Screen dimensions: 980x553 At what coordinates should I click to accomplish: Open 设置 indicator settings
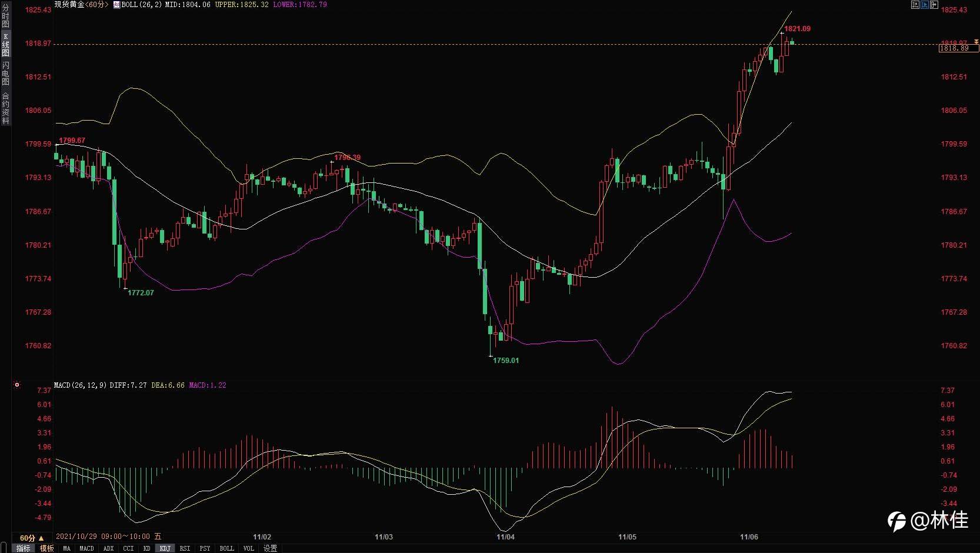pyautogui.click(x=270, y=548)
